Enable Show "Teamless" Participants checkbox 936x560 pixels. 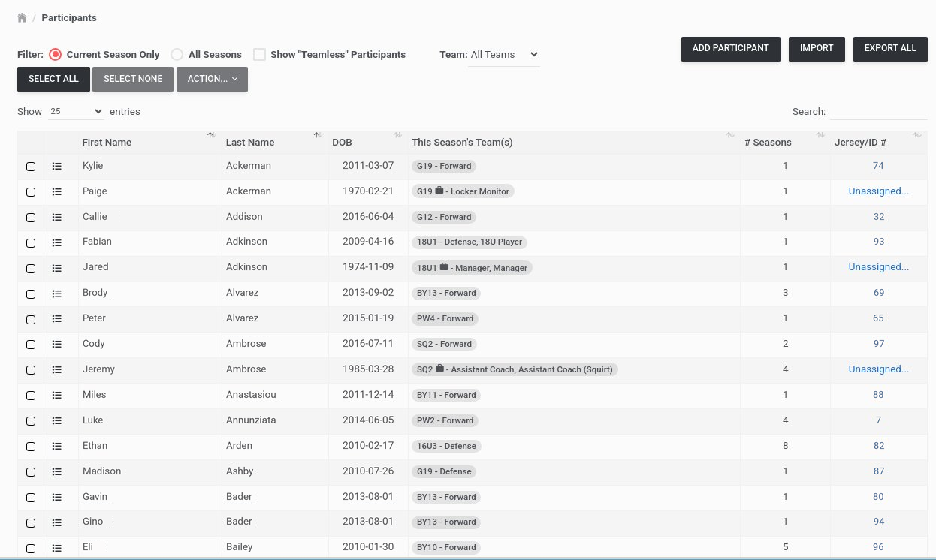pos(260,54)
